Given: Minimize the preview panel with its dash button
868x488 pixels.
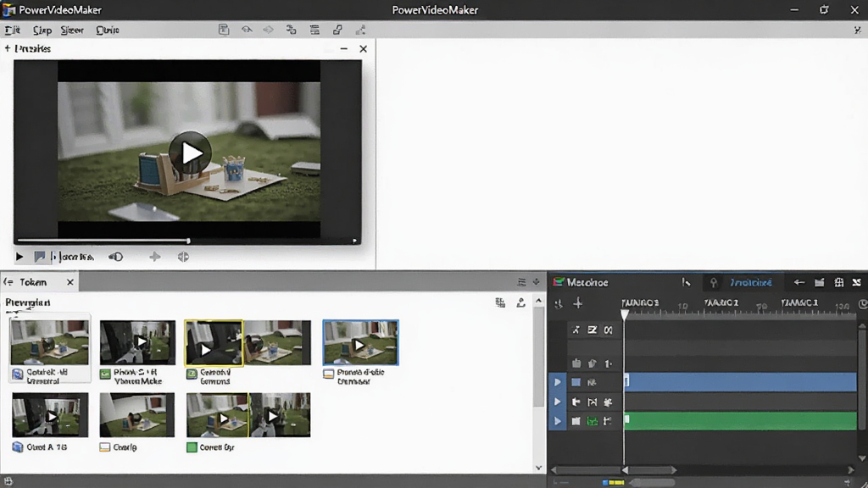Looking at the screenshot, I should 344,48.
